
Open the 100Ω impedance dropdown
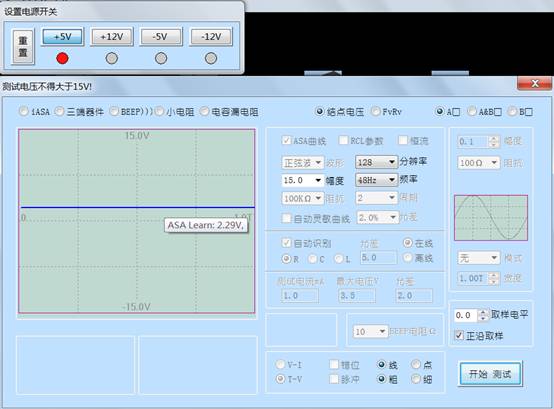tap(479, 163)
